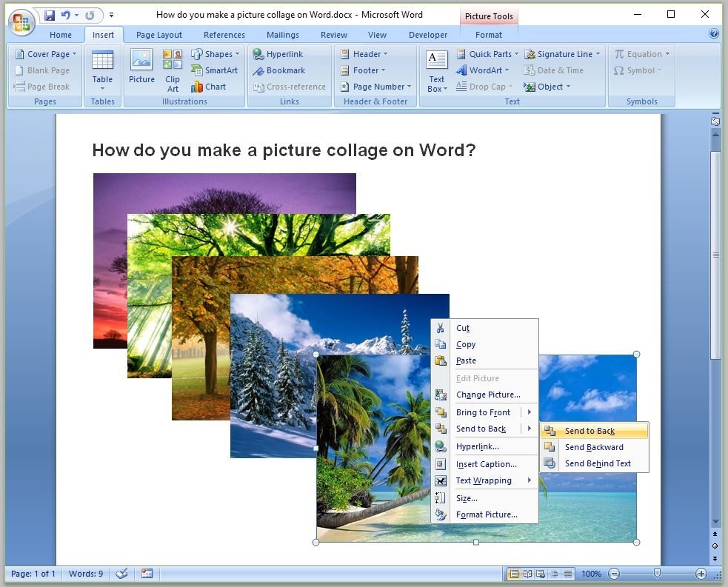The image size is (728, 587).
Task: Insert a Hyperlink from ribbon
Action: (278, 54)
